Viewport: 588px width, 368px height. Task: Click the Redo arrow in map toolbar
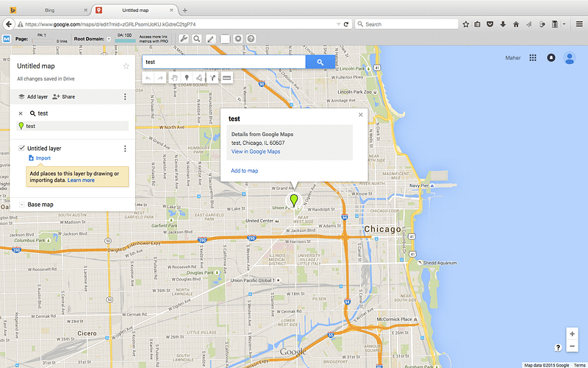(x=160, y=78)
